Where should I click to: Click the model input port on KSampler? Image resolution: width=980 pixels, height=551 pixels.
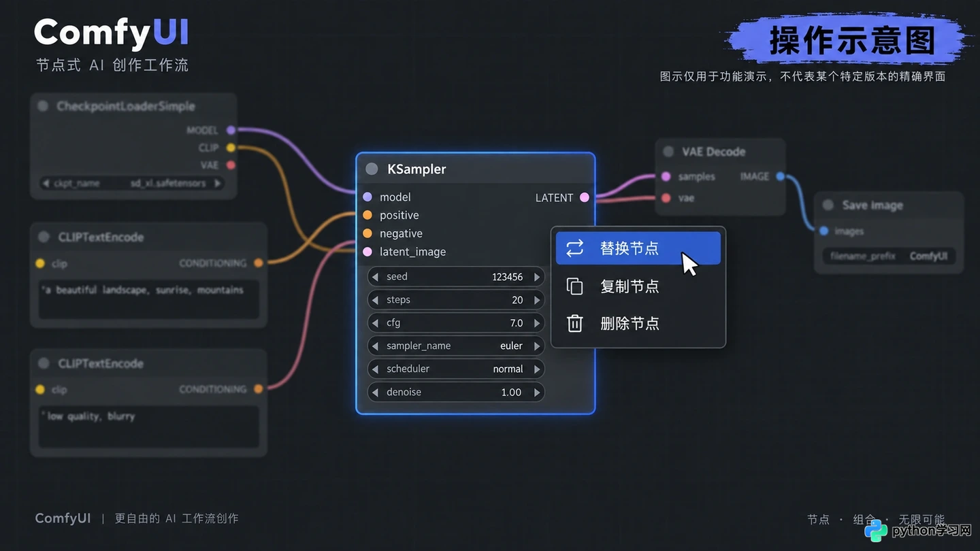pyautogui.click(x=367, y=197)
